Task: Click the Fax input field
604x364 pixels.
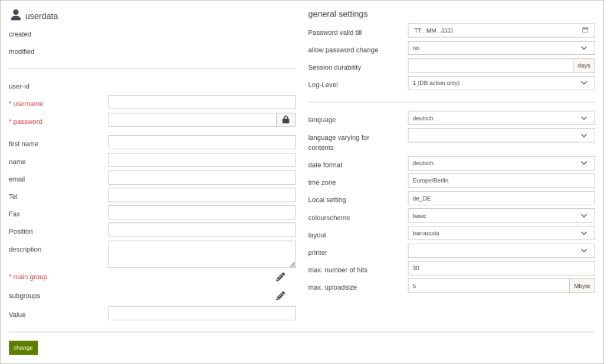Action: pos(202,212)
